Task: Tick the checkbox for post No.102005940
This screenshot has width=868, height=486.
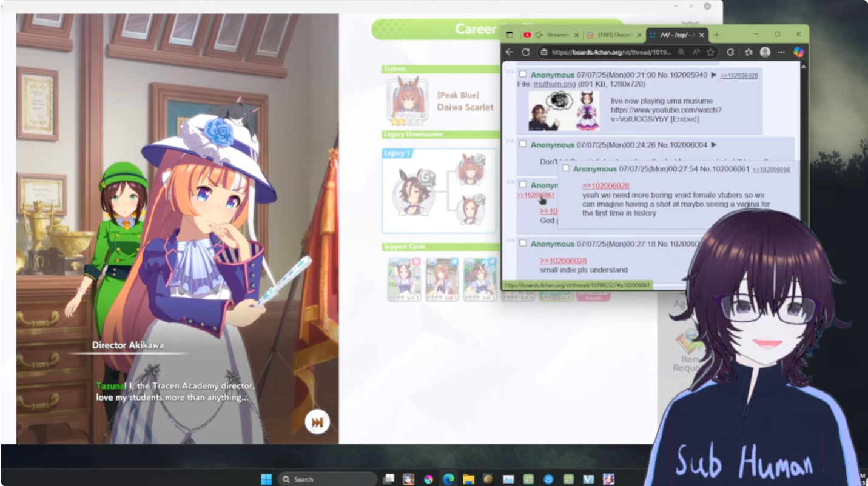Action: coord(523,75)
